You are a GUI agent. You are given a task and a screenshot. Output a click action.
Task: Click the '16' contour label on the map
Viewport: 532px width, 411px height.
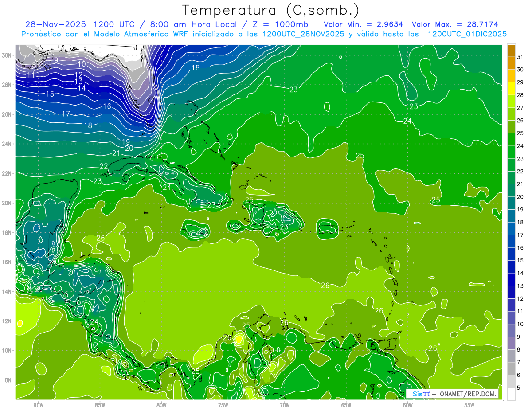tap(107, 106)
